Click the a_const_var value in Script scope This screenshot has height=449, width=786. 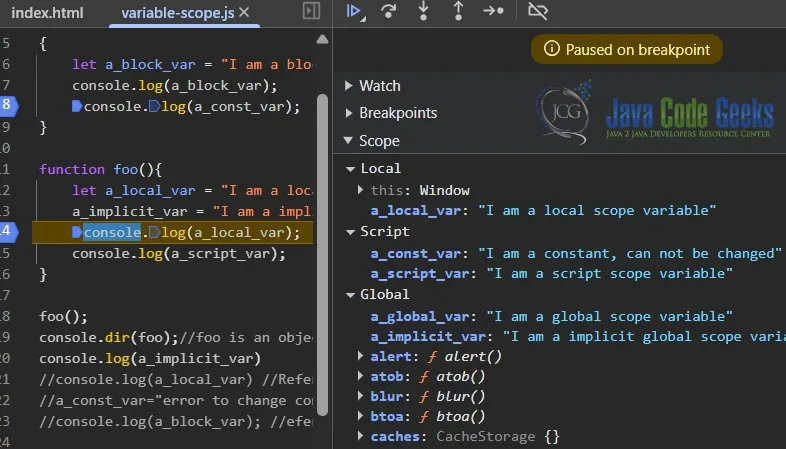tap(630, 254)
